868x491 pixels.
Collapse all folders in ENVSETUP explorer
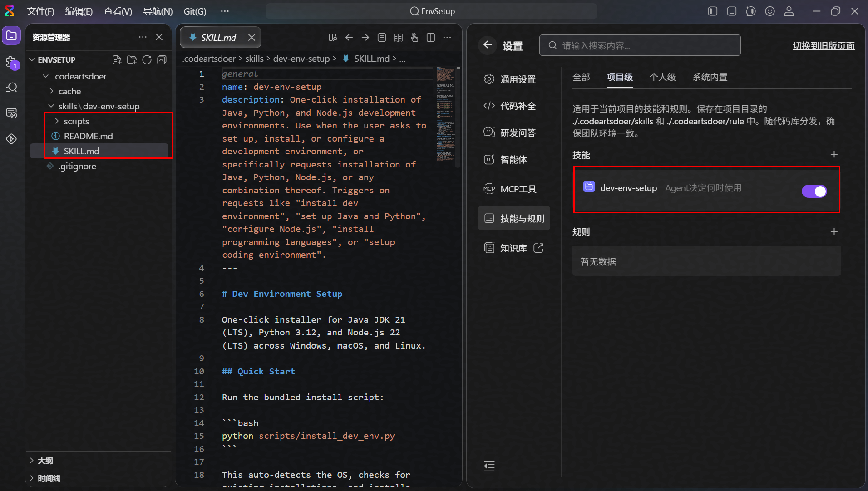click(x=162, y=60)
